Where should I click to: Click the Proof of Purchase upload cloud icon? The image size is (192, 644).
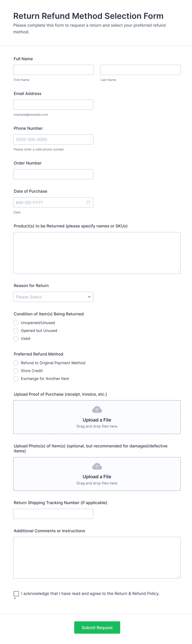tap(97, 410)
